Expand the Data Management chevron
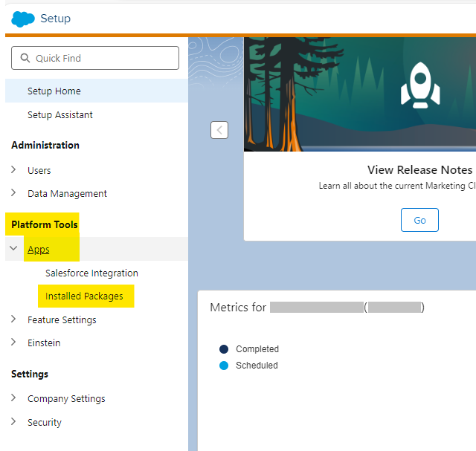Viewport: 476px width, 451px height. click(14, 193)
